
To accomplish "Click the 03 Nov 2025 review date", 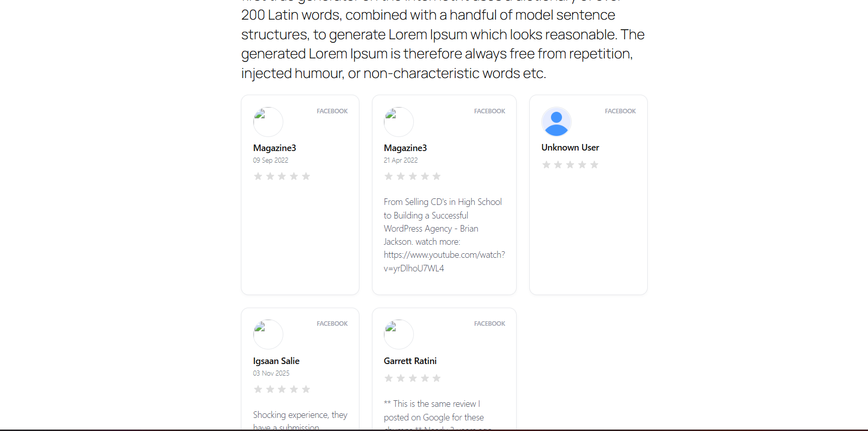I will click(x=271, y=373).
